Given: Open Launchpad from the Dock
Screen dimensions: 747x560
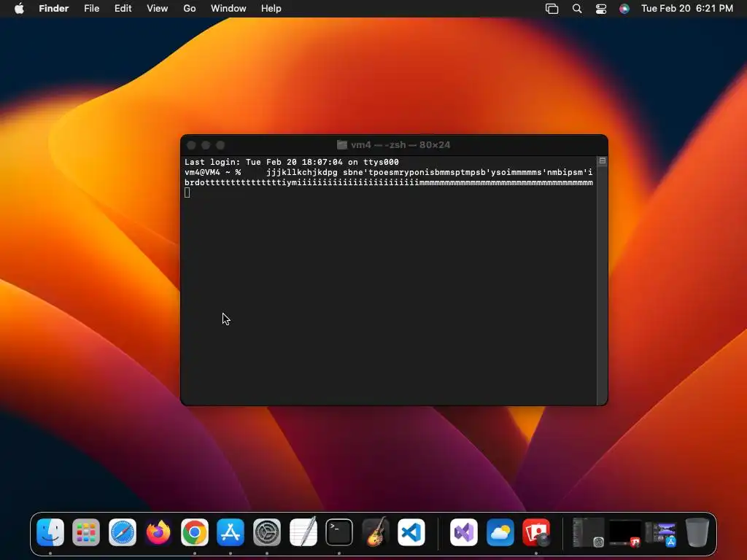Looking at the screenshot, I should tap(86, 532).
